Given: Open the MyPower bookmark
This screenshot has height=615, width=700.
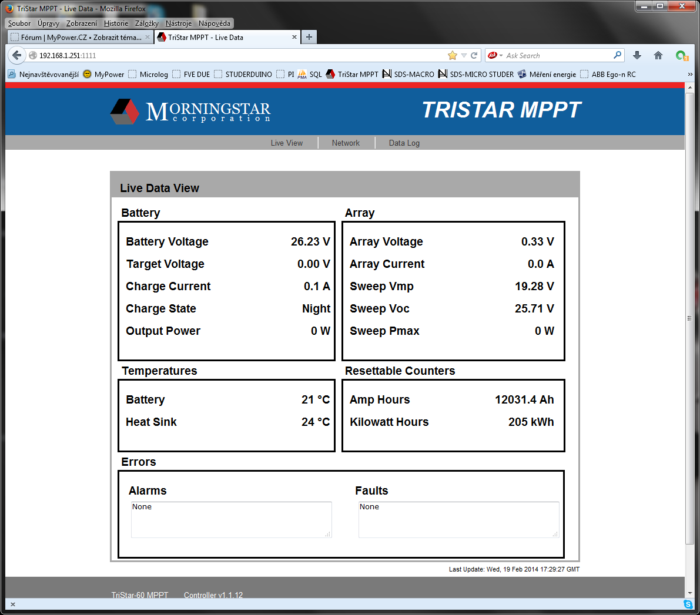Looking at the screenshot, I should pyautogui.click(x=103, y=74).
